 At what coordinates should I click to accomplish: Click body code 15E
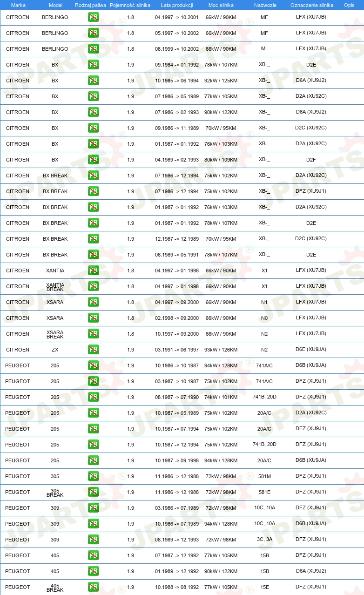(x=264, y=587)
